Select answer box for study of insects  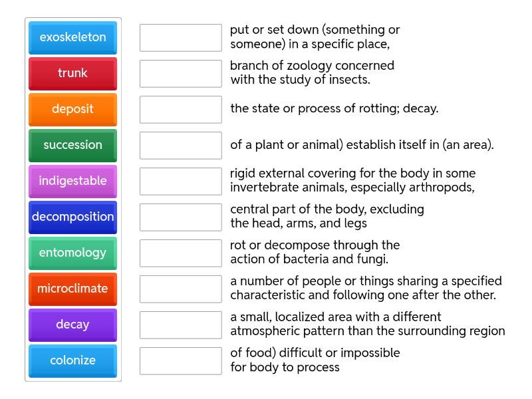(x=180, y=73)
